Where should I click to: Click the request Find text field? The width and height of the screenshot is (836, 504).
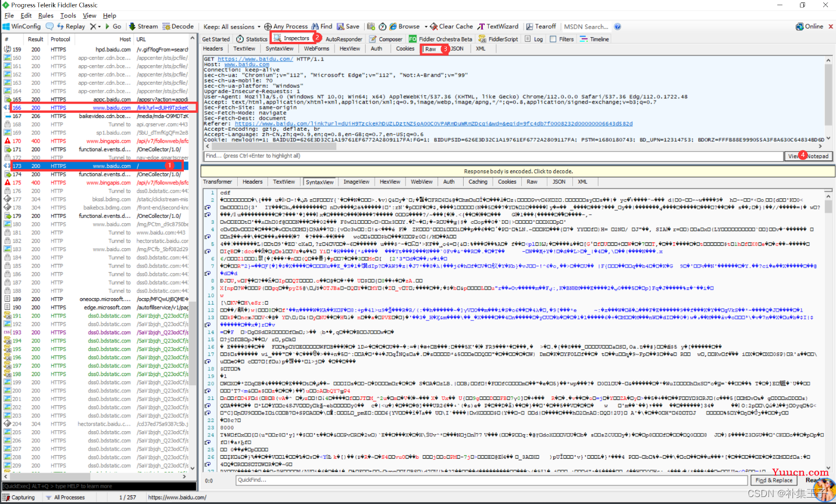coord(493,156)
